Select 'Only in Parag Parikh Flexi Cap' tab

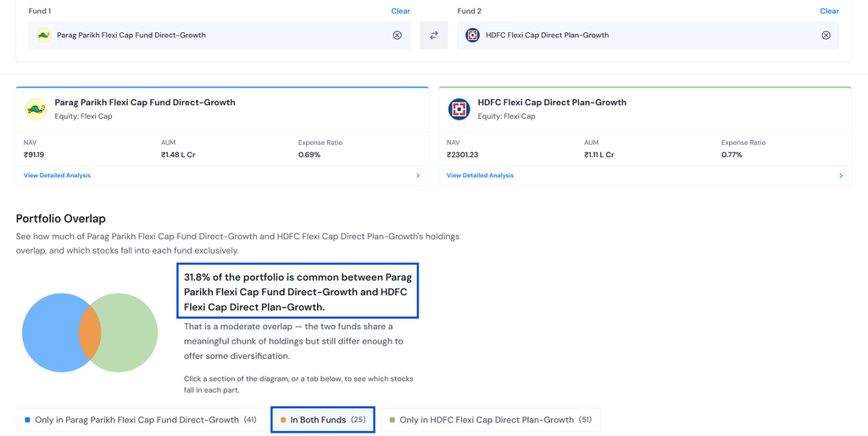point(141,420)
